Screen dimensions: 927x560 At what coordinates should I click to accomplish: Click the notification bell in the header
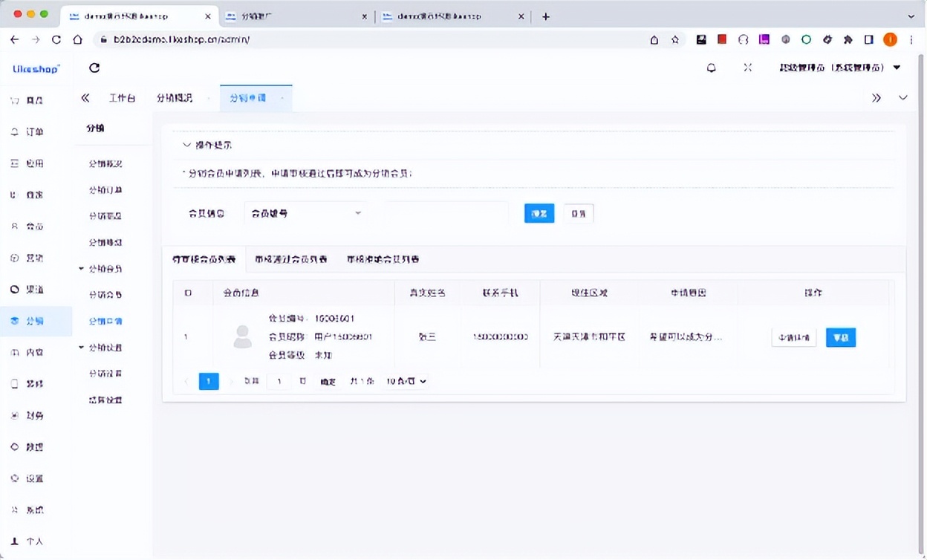pyautogui.click(x=711, y=67)
